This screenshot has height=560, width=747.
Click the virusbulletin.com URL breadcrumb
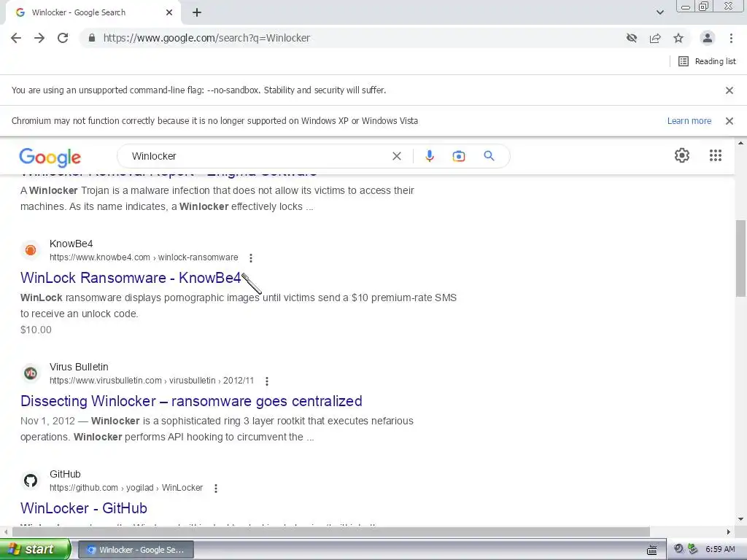(152, 381)
